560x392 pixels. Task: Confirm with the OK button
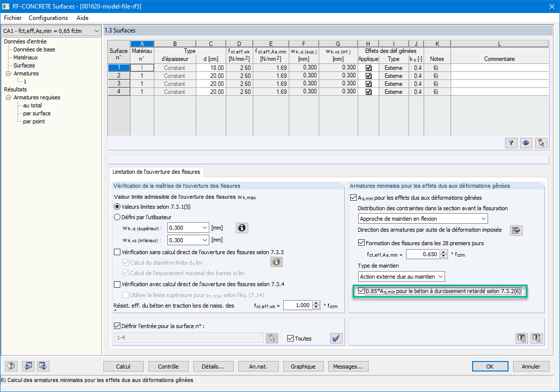(490, 367)
